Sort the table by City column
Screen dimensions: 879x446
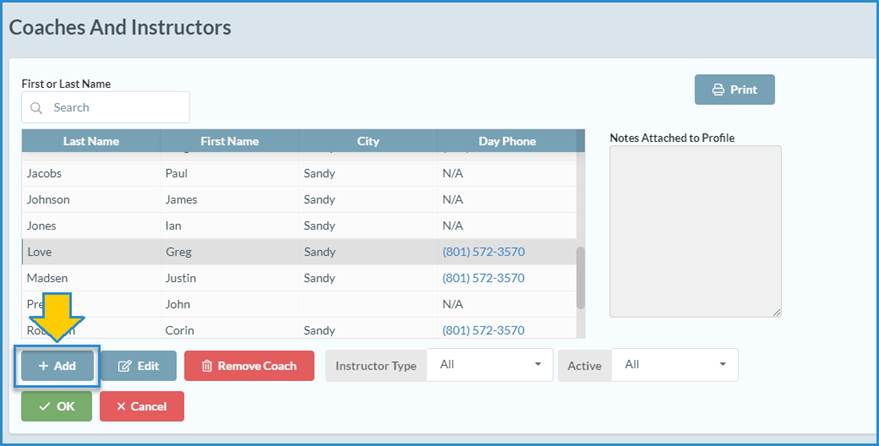coord(368,141)
